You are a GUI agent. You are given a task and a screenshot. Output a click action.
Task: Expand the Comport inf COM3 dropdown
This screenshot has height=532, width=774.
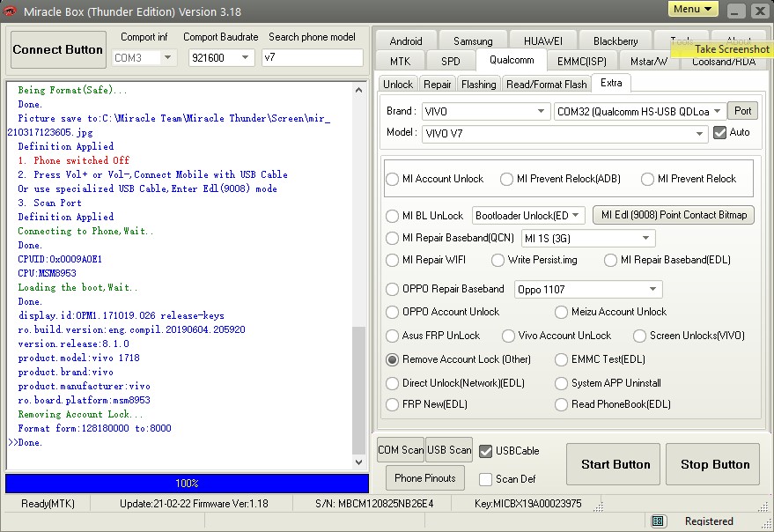point(168,57)
